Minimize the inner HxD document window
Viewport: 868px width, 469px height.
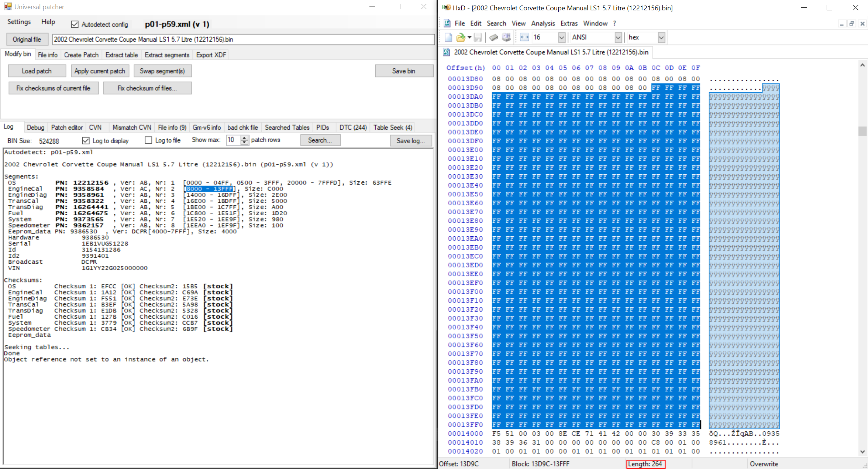point(842,24)
